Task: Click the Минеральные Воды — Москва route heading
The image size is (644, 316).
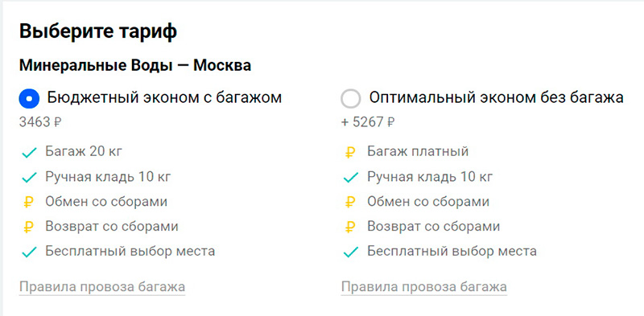Action: pyautogui.click(x=135, y=66)
